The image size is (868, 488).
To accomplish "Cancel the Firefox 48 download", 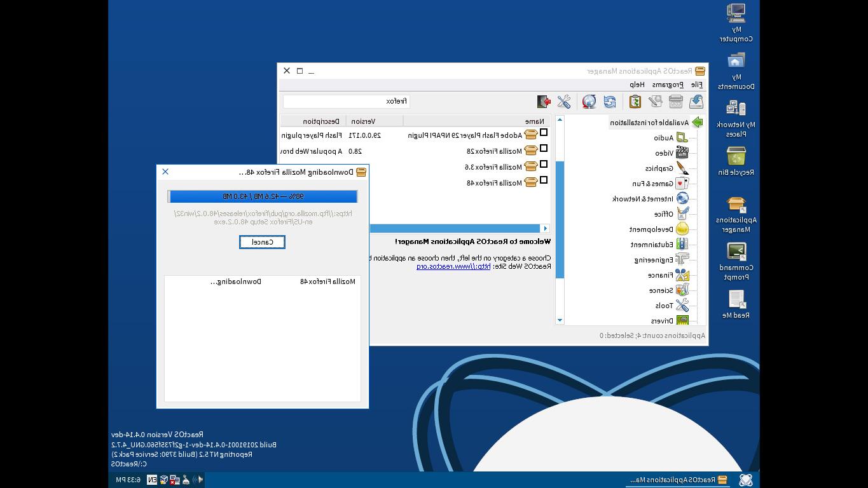I will pos(262,242).
